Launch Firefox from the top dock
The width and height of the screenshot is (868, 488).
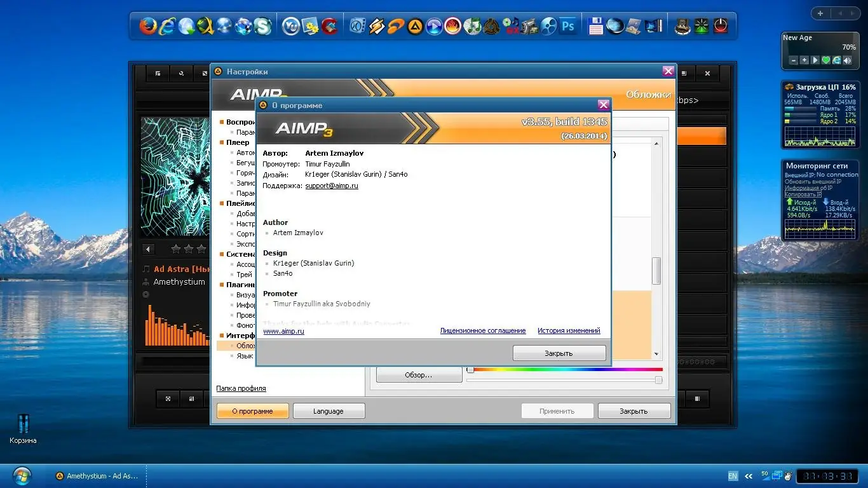[x=148, y=26]
